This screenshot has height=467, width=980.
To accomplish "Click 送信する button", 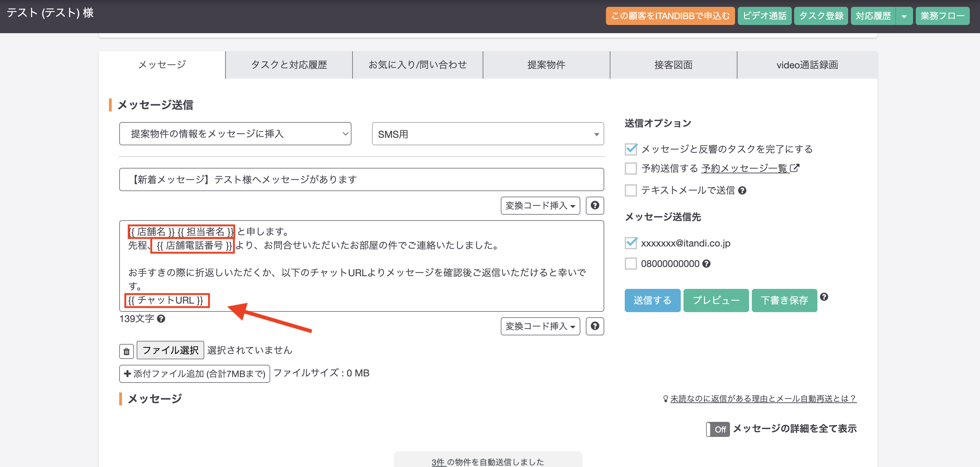I will [652, 300].
